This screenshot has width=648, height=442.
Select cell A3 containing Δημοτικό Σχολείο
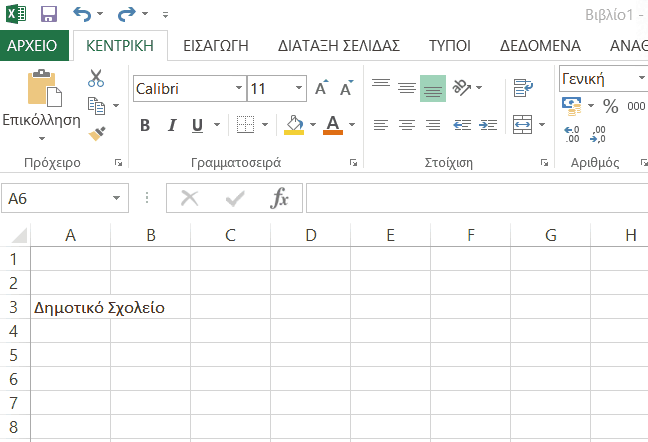(x=70, y=307)
